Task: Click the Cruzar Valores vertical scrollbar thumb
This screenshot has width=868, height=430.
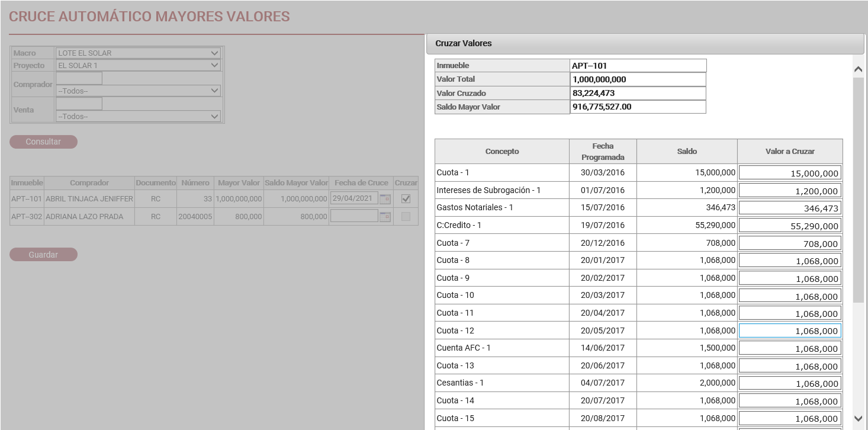Action: 859,190
